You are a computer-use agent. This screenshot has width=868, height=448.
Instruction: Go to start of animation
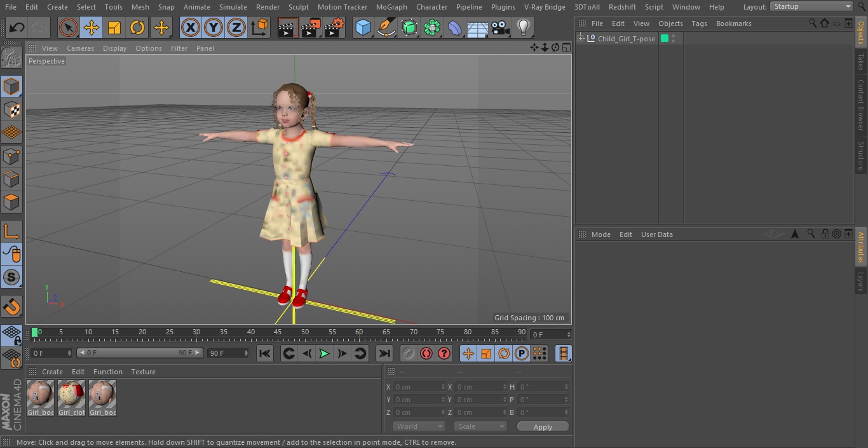[265, 353]
